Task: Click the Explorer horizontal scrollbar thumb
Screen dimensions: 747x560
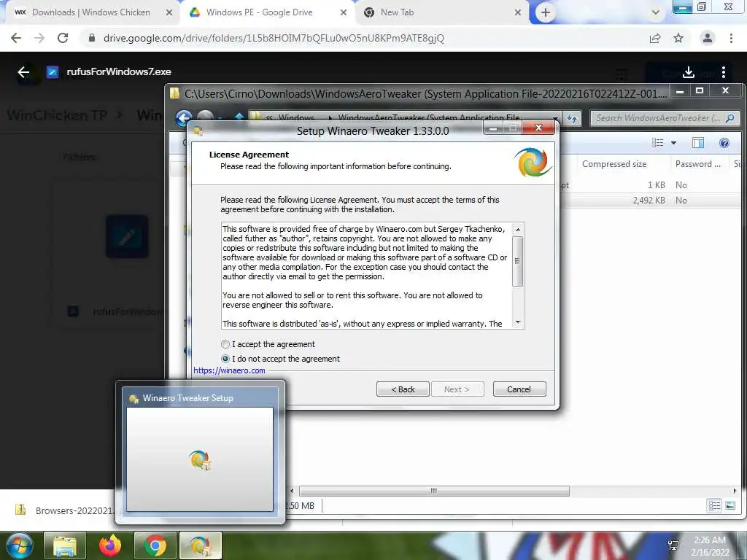Action: click(433, 491)
